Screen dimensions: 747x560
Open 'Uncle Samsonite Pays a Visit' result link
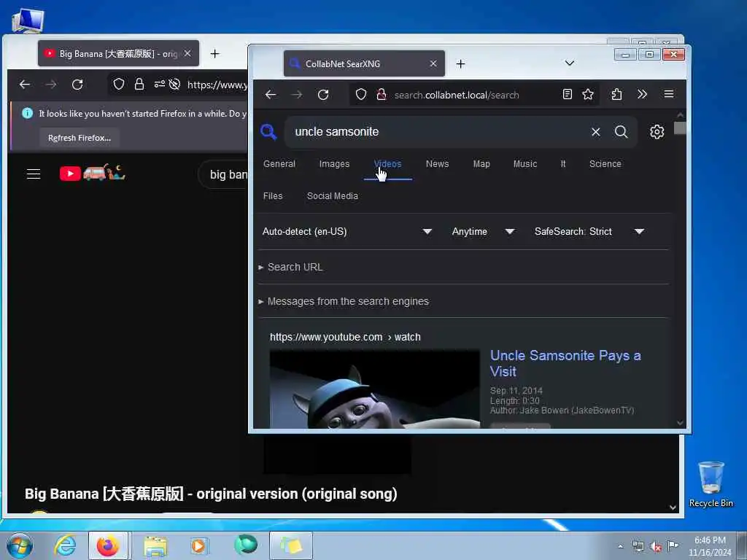(565, 363)
